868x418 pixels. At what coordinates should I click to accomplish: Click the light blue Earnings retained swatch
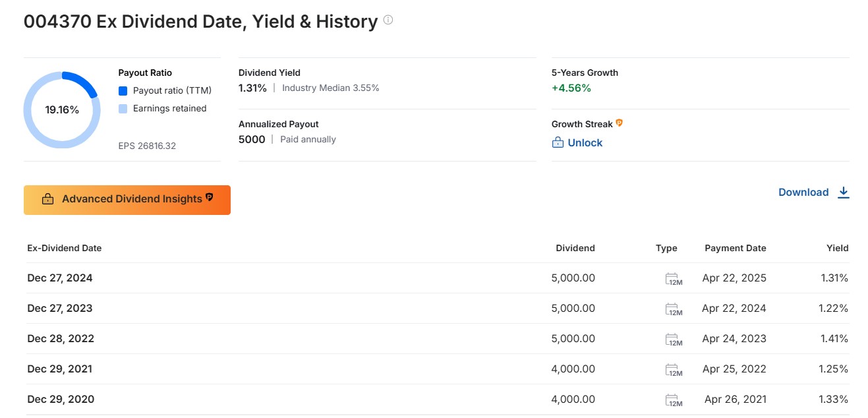[x=123, y=109]
